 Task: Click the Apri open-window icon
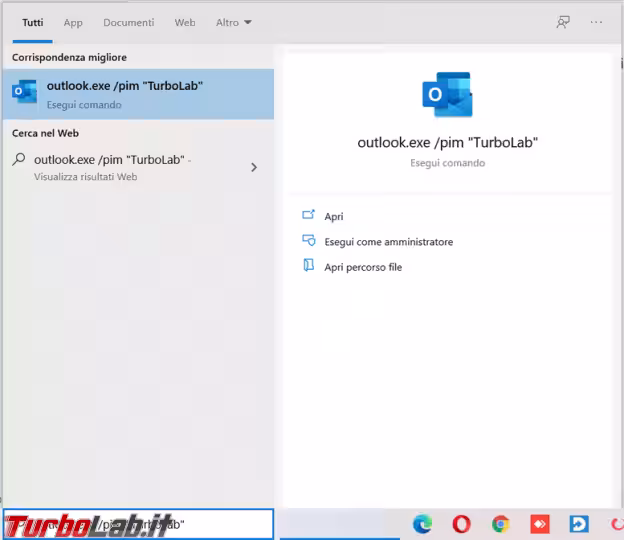point(308,215)
